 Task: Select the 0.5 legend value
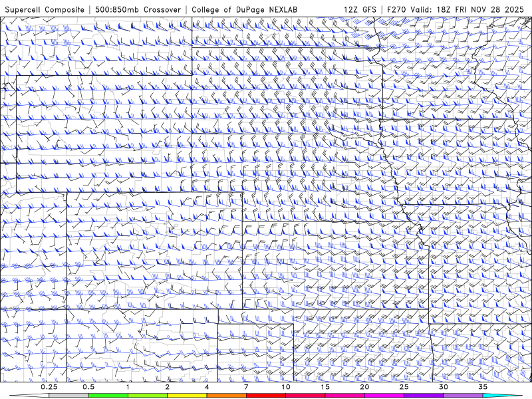click(x=88, y=387)
